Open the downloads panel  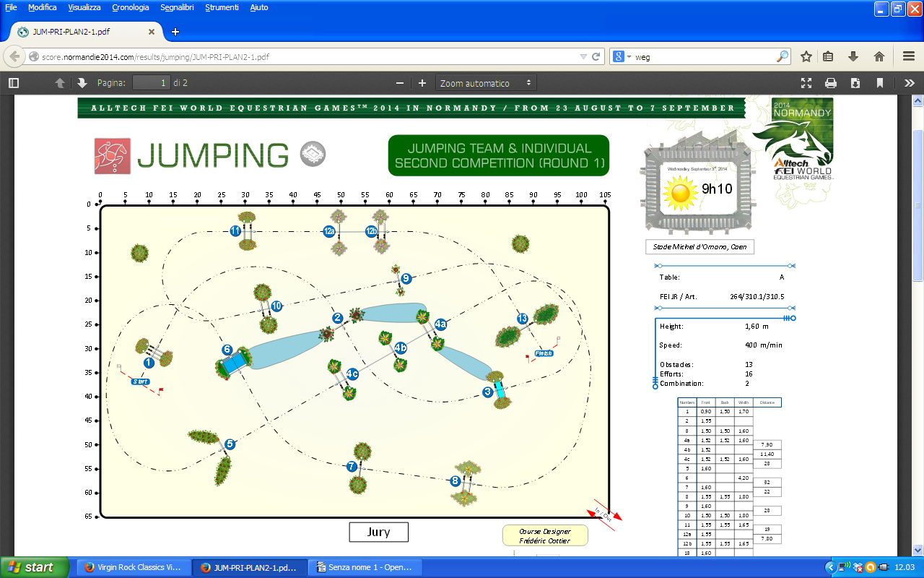click(853, 56)
